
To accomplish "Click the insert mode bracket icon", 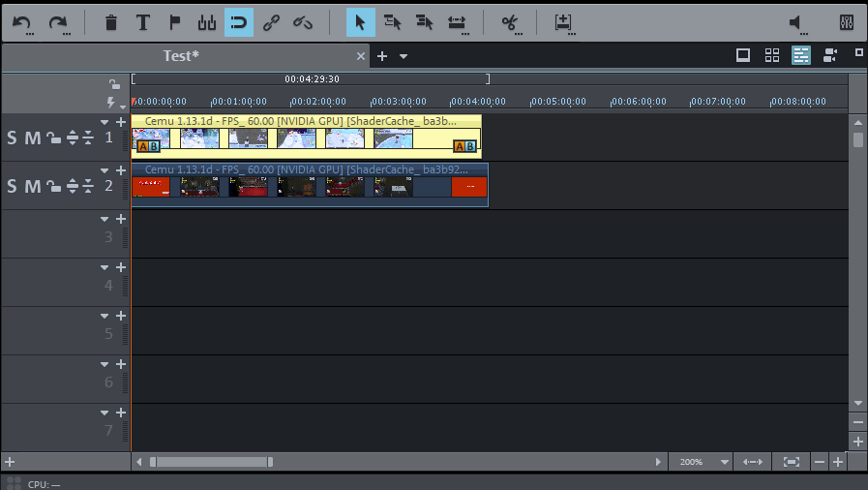I will coord(563,22).
